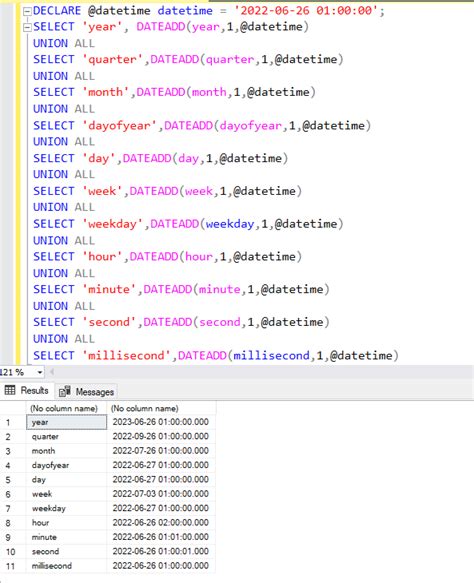Select cell 2022-06-26 01:00:01.000
474x583 pixels.
coord(161,551)
